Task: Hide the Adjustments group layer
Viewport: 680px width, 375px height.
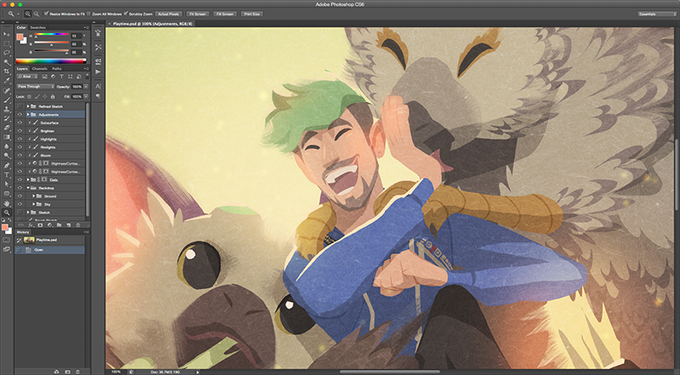Action: tap(20, 114)
